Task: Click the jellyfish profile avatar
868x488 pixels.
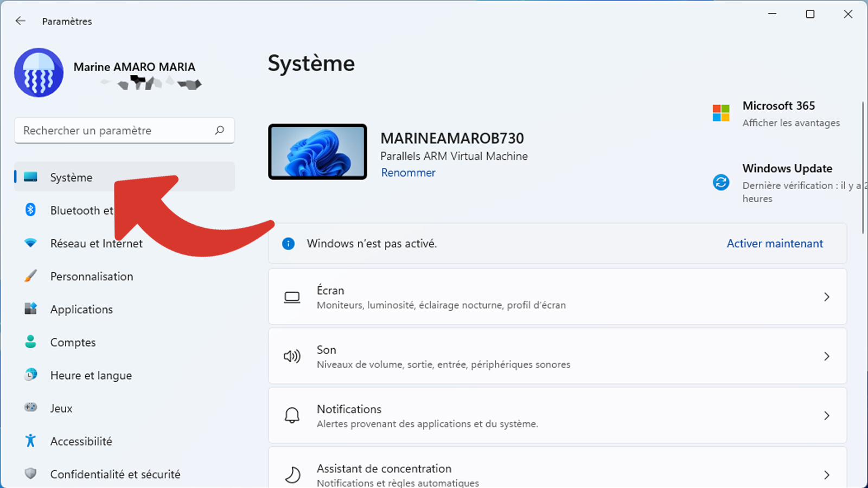Action: (x=39, y=73)
